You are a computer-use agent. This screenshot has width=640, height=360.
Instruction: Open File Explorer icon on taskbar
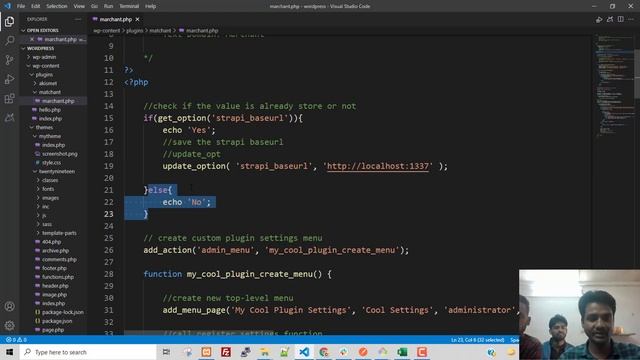(265, 352)
